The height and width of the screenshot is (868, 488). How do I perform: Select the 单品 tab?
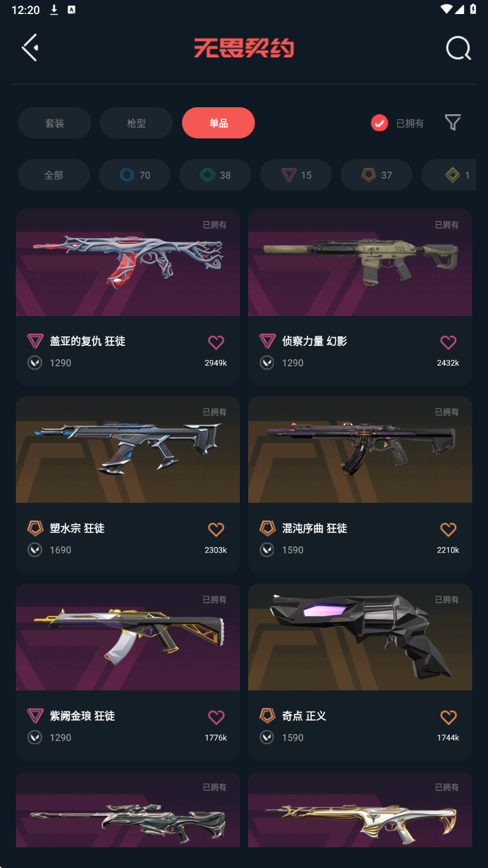click(218, 123)
